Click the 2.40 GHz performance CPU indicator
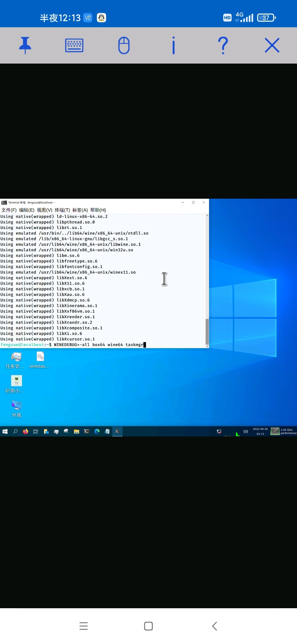 284,431
